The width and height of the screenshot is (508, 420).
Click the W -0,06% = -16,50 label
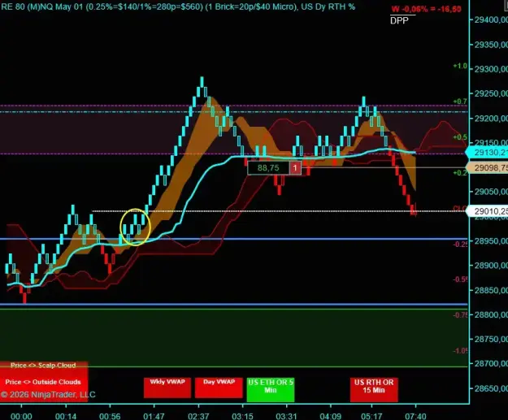click(x=426, y=9)
